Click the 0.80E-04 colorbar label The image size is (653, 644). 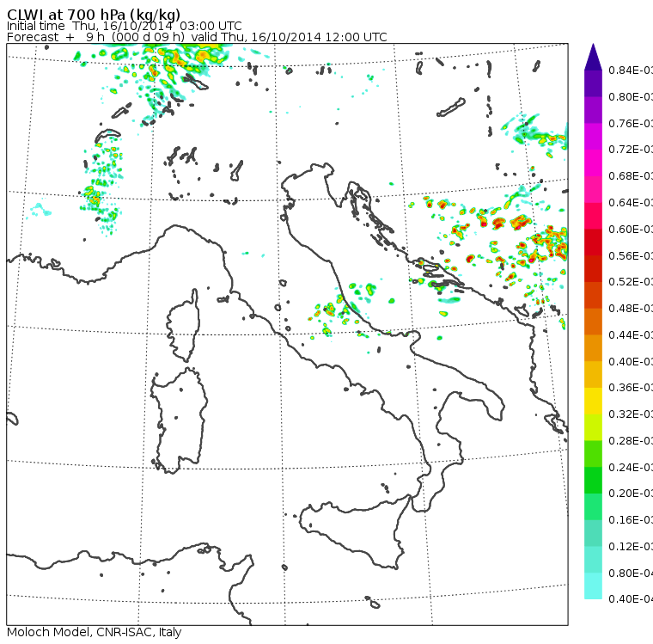(631, 573)
